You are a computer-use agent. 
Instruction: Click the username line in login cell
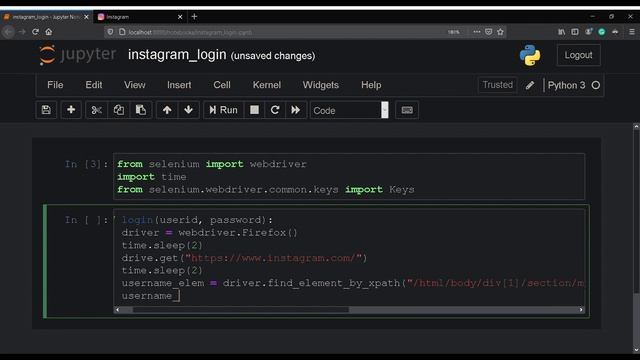click(x=151, y=296)
